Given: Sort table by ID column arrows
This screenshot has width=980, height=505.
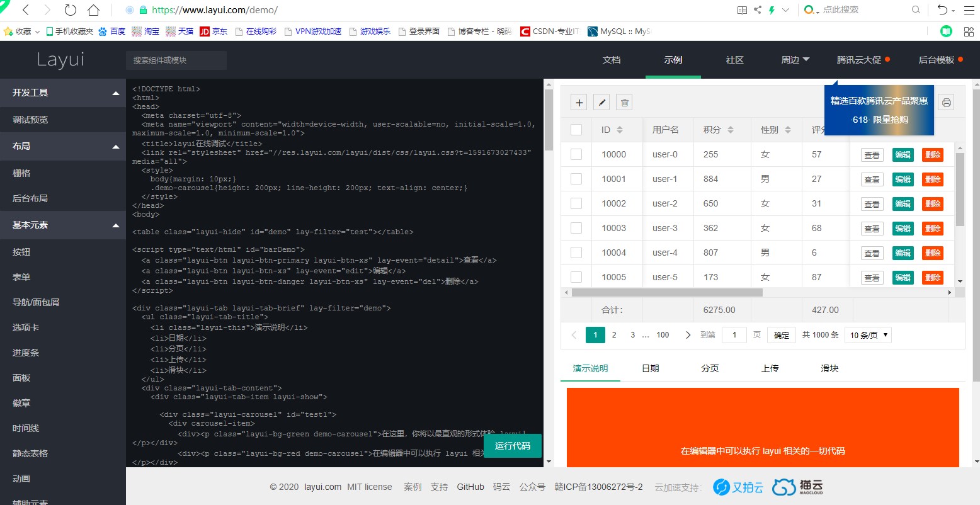Looking at the screenshot, I should tap(620, 130).
